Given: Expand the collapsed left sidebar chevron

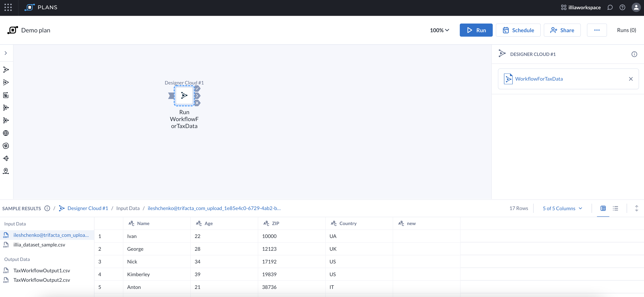Looking at the screenshot, I should [x=6, y=53].
